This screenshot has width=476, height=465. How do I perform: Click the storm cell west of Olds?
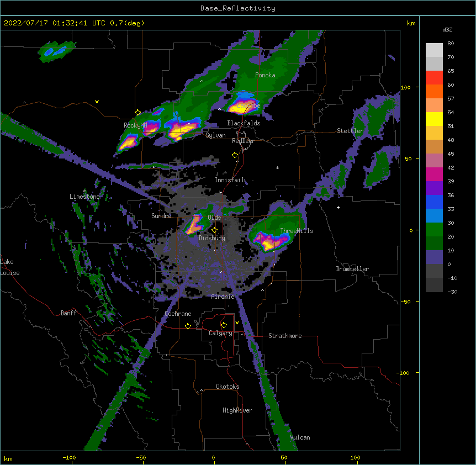[x=194, y=225]
